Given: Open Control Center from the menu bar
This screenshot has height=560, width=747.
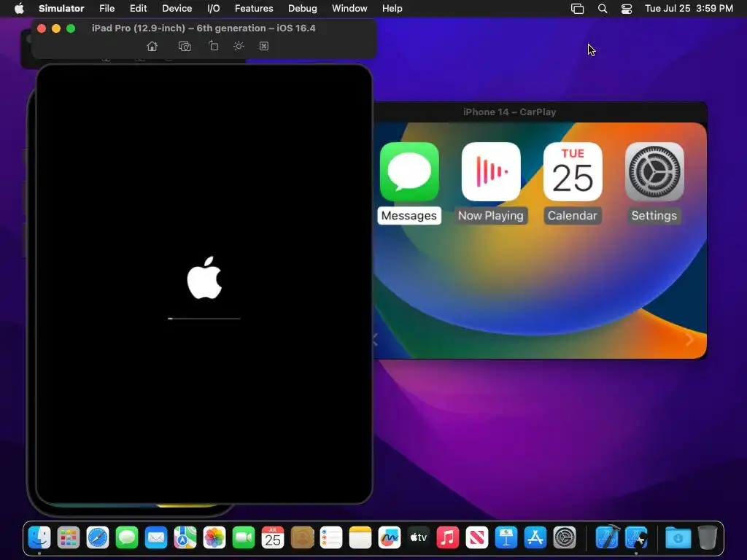Looking at the screenshot, I should point(627,9).
